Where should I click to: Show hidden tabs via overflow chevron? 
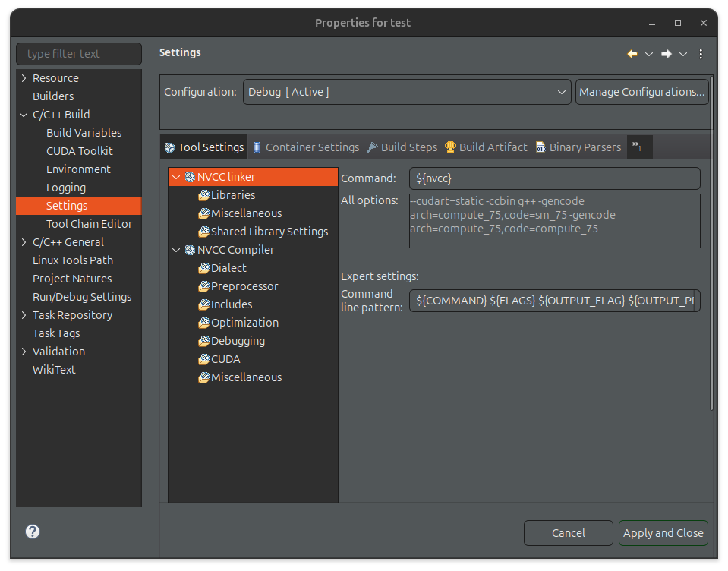(x=638, y=147)
